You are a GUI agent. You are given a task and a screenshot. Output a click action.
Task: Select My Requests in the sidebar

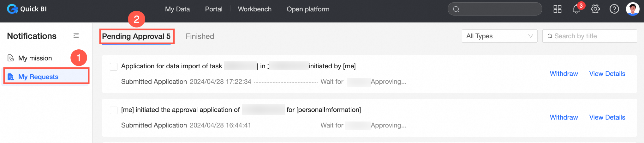pos(38,77)
